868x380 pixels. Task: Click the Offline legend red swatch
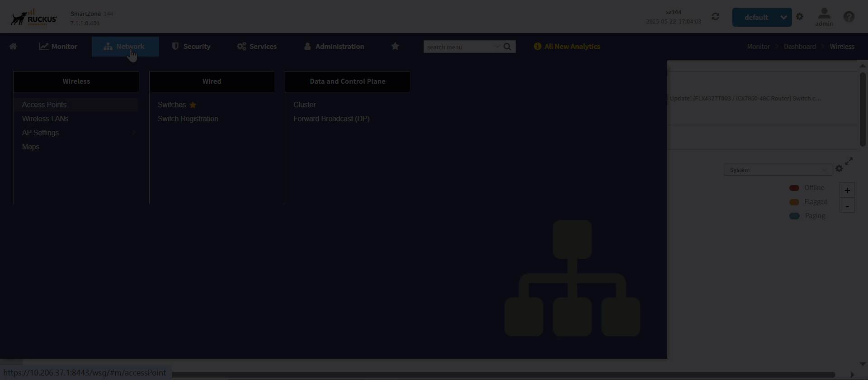[x=794, y=188]
